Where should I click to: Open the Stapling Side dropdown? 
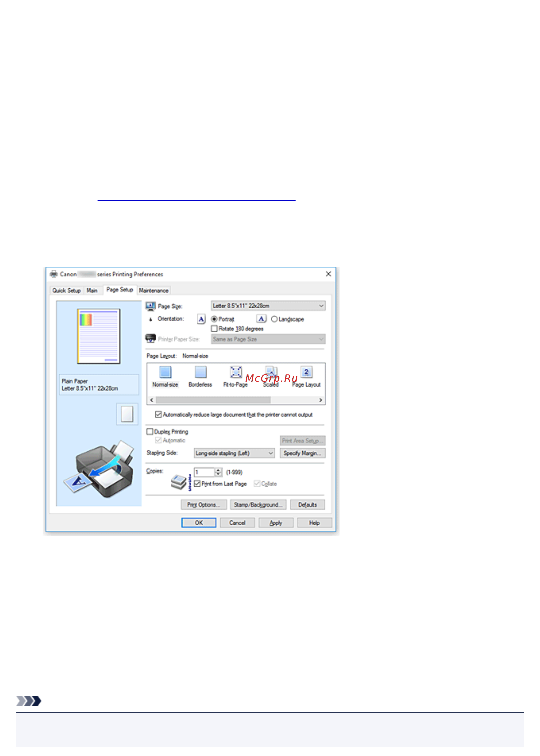(234, 453)
